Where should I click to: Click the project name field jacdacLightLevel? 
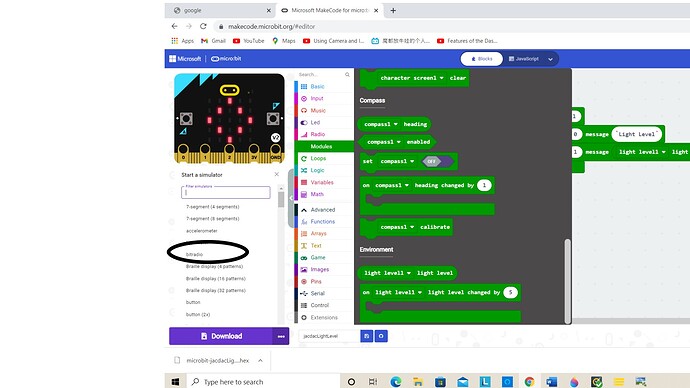(329, 336)
